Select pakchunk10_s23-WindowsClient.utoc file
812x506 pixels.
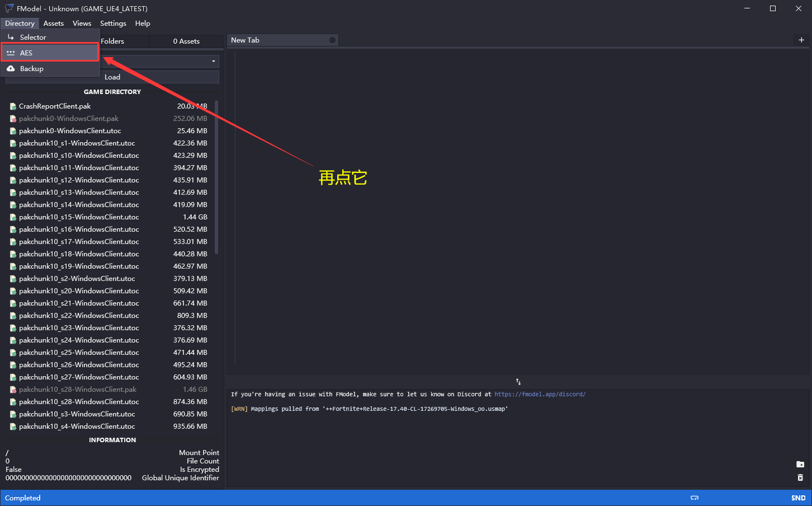pos(109,328)
